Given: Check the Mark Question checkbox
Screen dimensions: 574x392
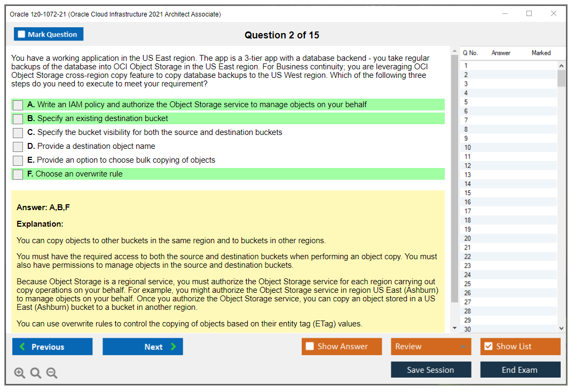Looking at the screenshot, I should coord(22,35).
